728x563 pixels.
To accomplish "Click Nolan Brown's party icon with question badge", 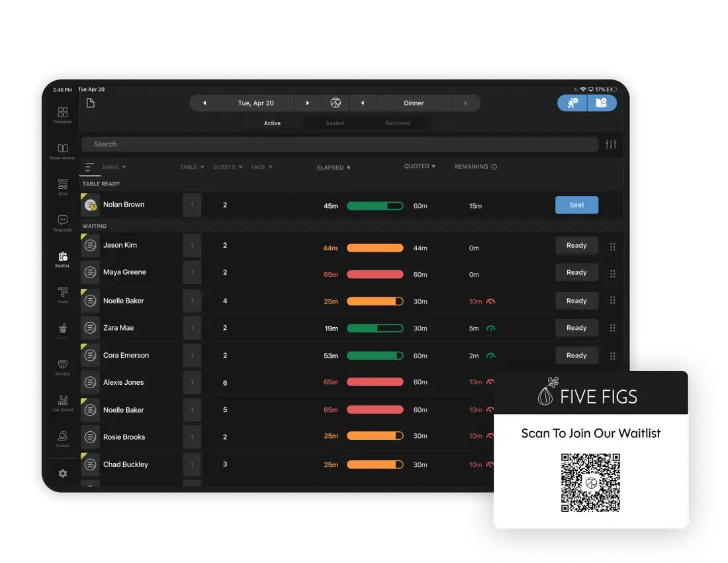I will click(x=91, y=205).
